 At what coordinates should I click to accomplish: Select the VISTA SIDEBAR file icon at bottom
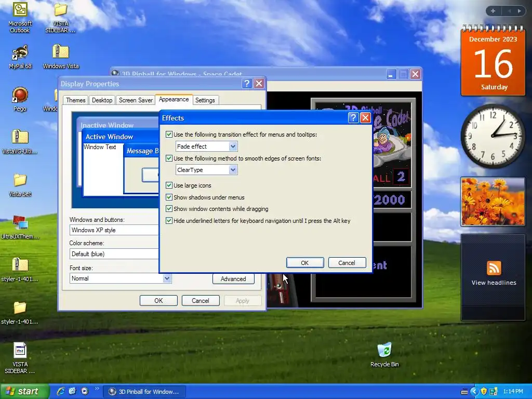pyautogui.click(x=20, y=358)
